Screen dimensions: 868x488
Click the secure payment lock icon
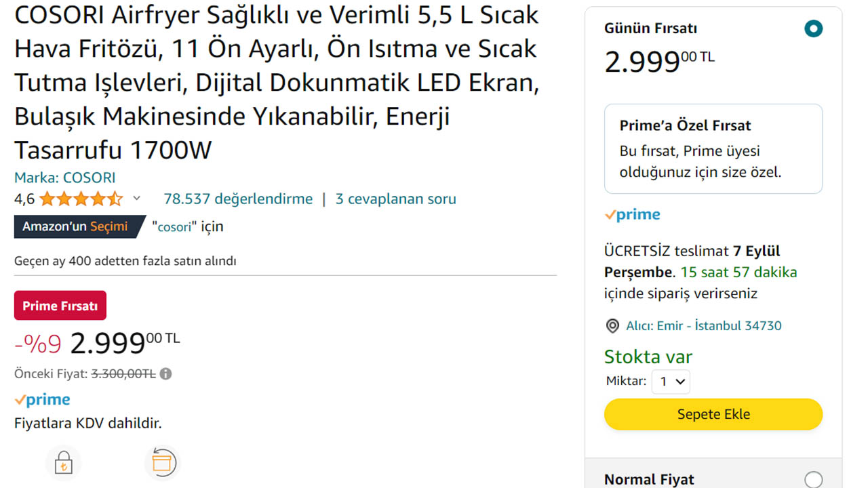[63, 464]
